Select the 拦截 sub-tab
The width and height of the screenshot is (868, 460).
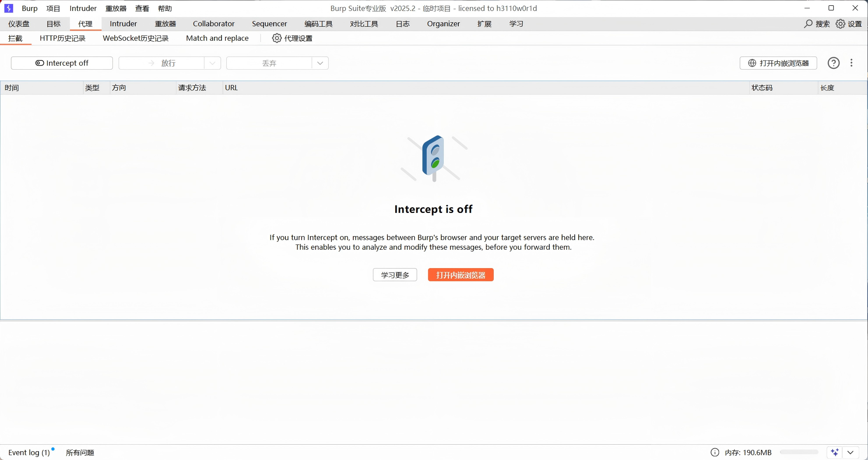[x=15, y=38]
